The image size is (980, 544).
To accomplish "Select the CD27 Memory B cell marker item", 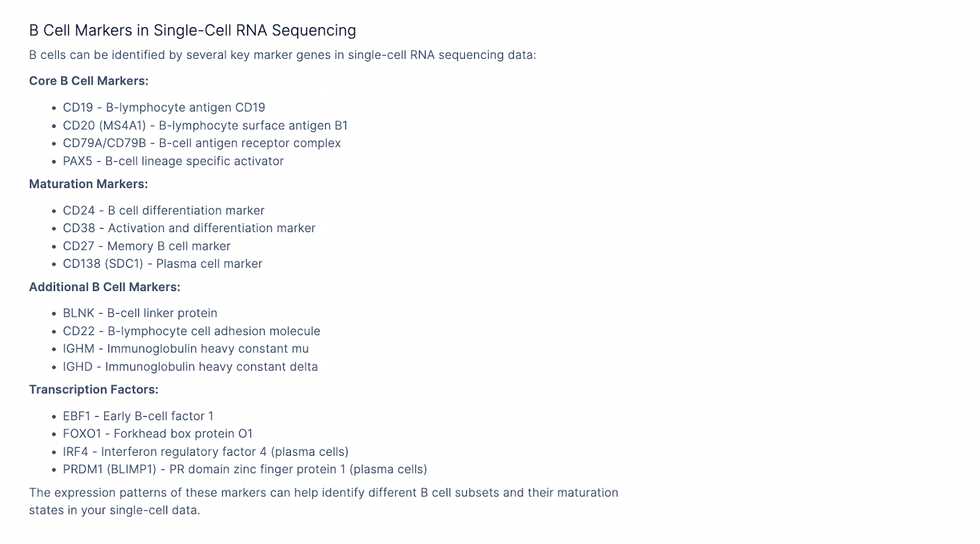I will tap(147, 246).
